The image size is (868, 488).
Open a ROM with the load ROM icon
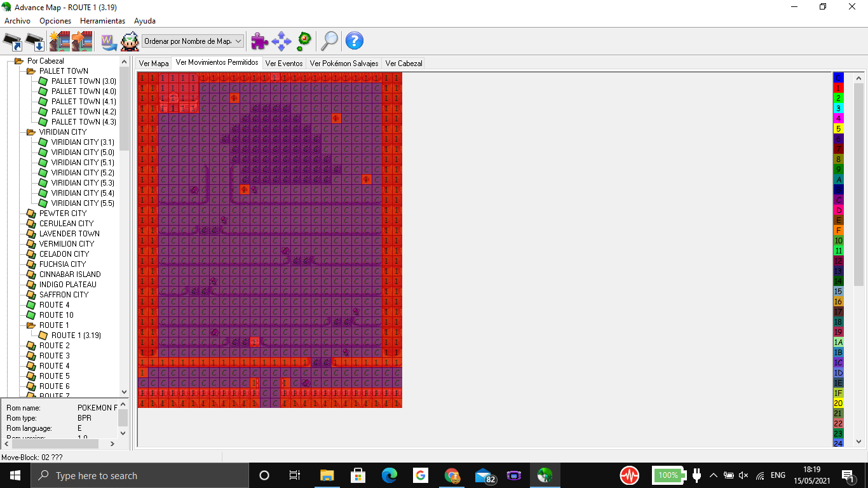(x=14, y=41)
